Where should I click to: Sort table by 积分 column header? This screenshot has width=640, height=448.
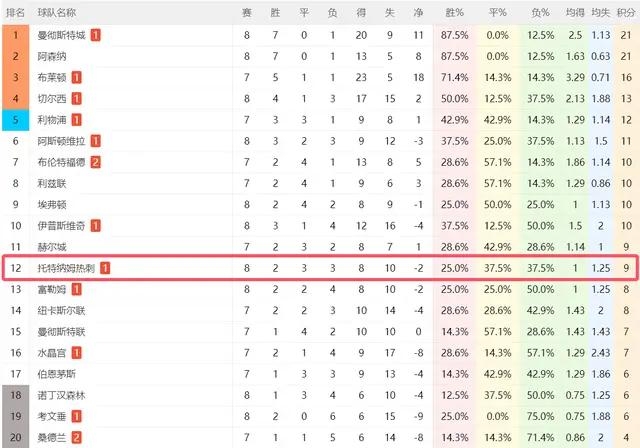pos(626,13)
